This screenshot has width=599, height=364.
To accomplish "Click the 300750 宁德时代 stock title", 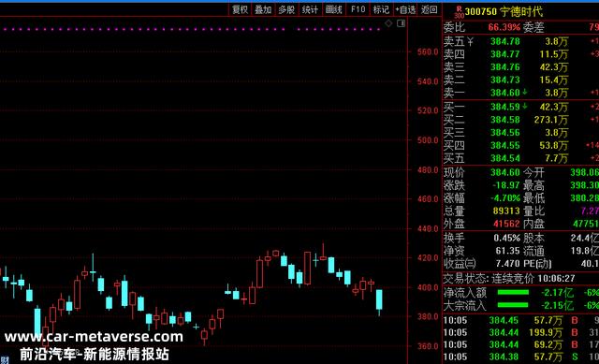I will pos(504,12).
